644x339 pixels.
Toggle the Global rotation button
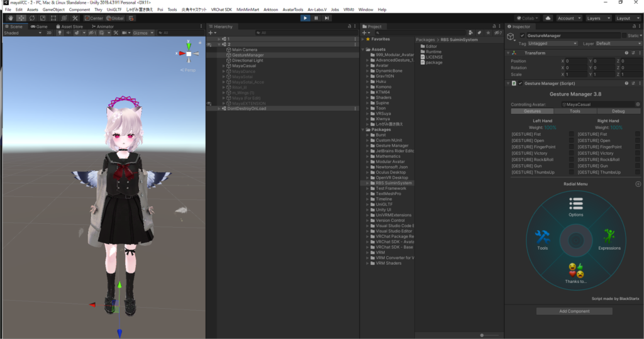coord(115,18)
